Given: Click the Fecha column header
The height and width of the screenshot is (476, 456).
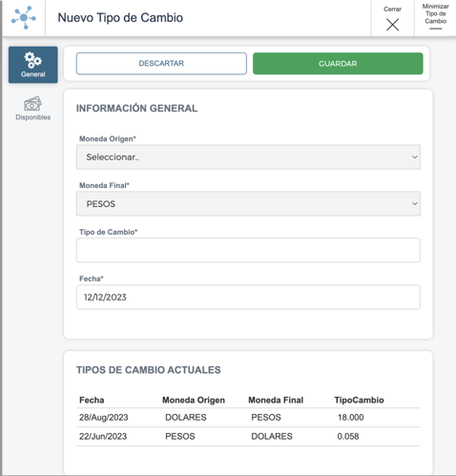Looking at the screenshot, I should click(x=92, y=400).
